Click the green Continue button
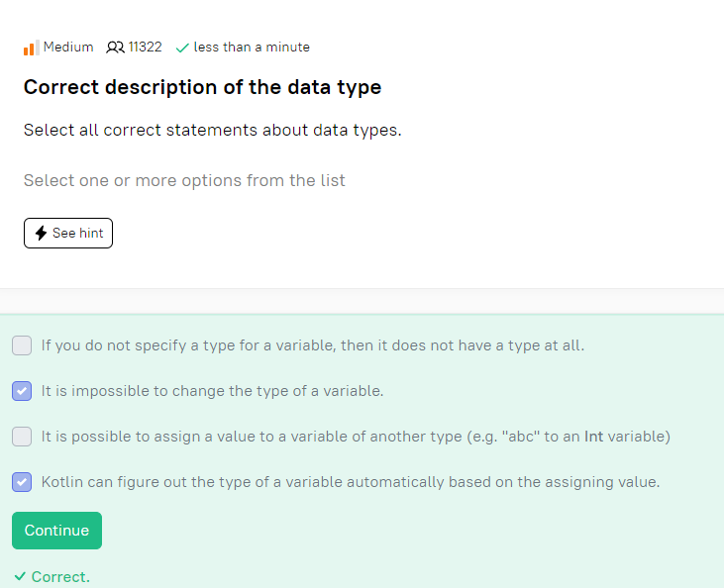Image resolution: width=724 pixels, height=588 pixels. click(56, 531)
